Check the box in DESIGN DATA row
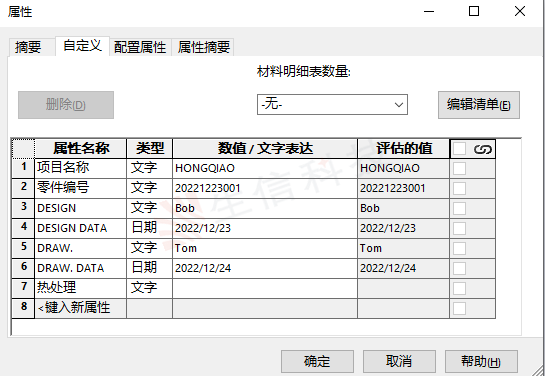The width and height of the screenshot is (545, 376). click(459, 228)
